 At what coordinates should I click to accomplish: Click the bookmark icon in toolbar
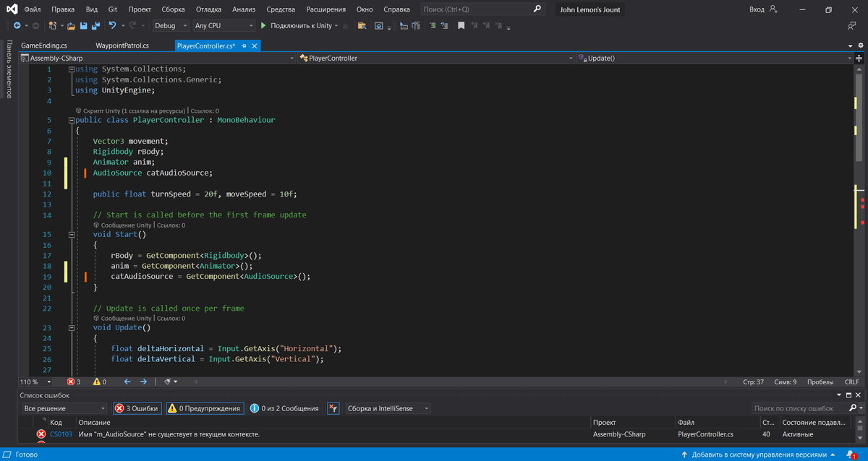tap(461, 25)
